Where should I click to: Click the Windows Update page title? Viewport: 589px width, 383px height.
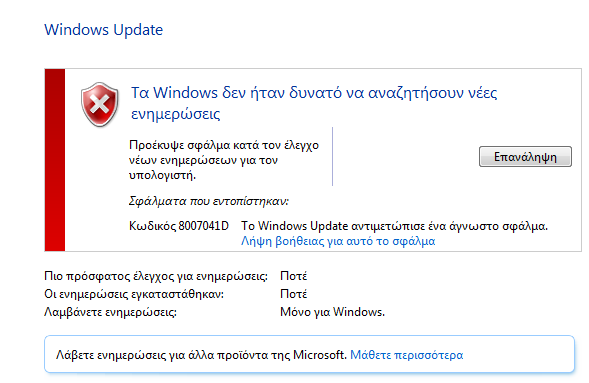point(104,30)
